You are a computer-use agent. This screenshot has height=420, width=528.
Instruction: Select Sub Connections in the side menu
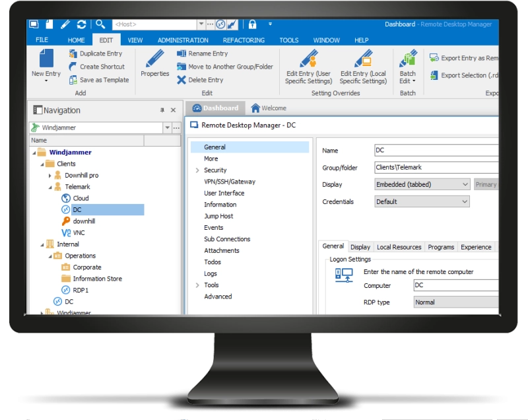pos(227,239)
